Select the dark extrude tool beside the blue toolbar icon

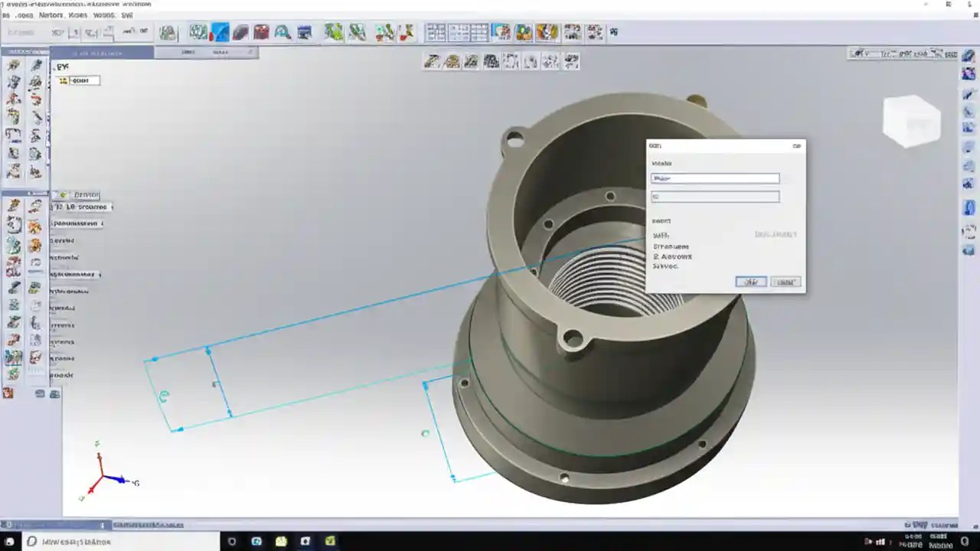[x=241, y=32]
